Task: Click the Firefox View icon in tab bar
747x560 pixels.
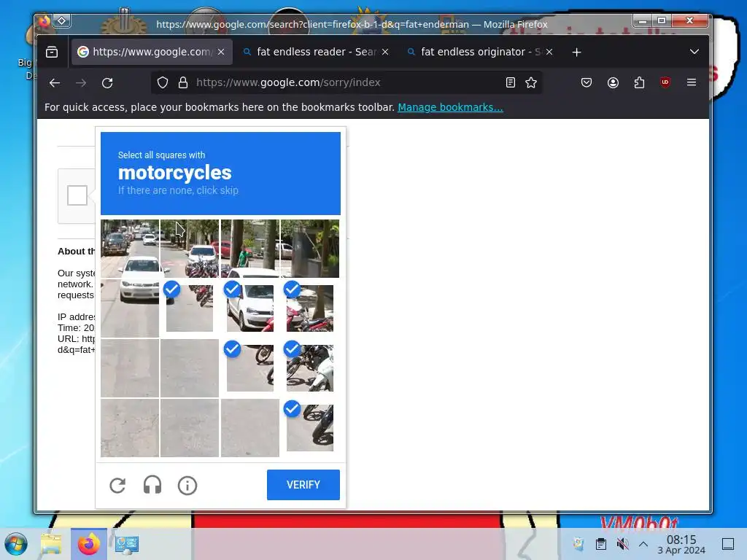Action: click(x=52, y=52)
